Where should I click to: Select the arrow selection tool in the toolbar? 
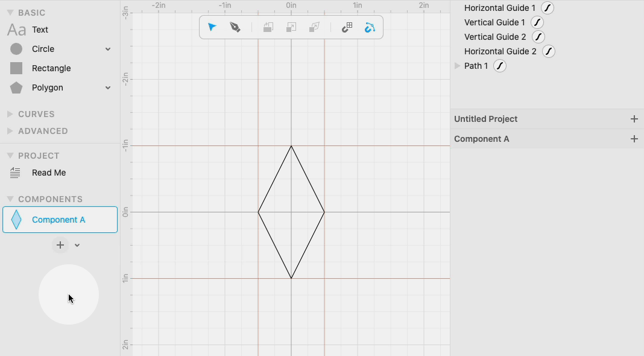[212, 27]
